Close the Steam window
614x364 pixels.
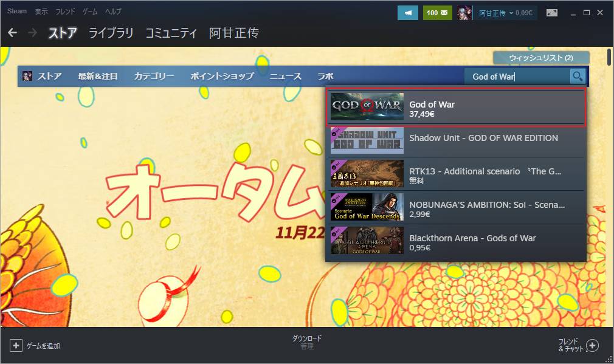click(600, 13)
